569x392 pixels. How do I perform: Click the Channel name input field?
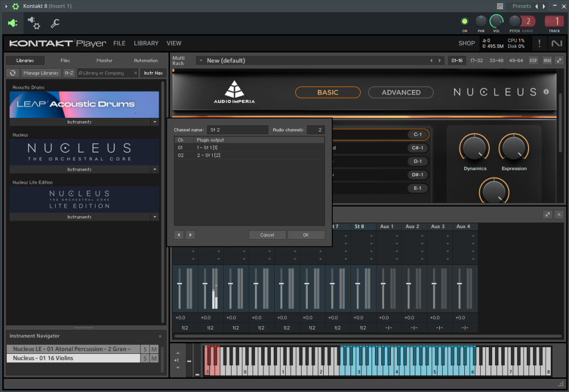point(237,130)
